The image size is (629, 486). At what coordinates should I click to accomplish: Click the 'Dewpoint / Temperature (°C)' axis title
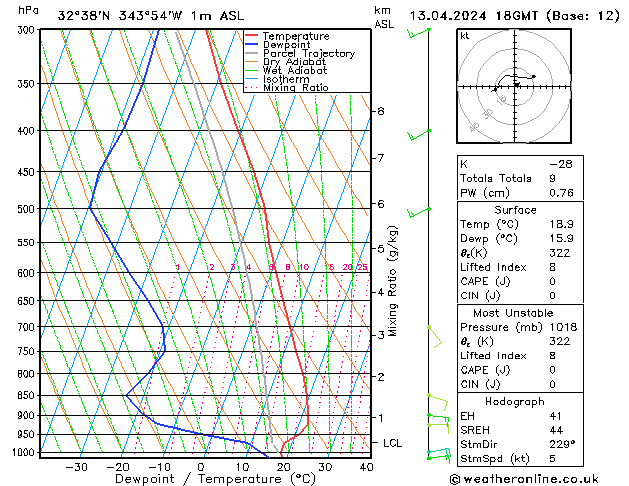click(215, 479)
